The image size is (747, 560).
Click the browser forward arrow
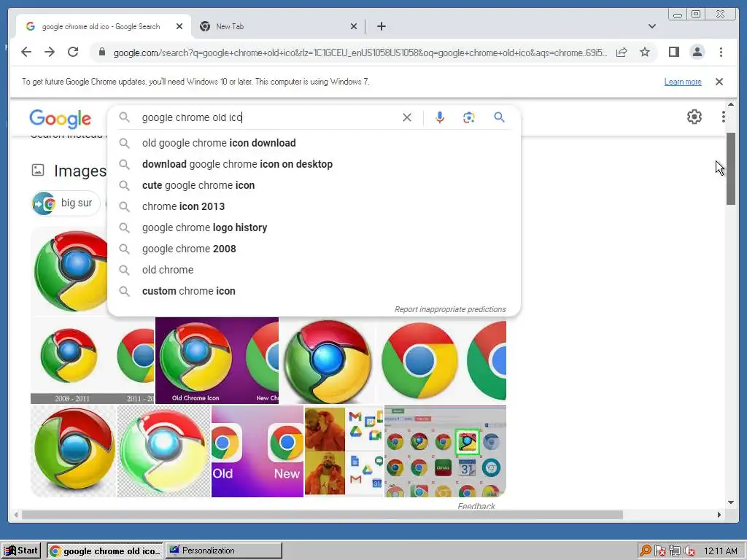click(x=50, y=52)
